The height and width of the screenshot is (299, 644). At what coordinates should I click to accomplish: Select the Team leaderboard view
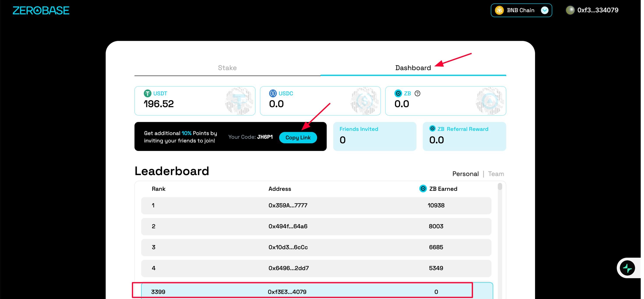pos(496,174)
